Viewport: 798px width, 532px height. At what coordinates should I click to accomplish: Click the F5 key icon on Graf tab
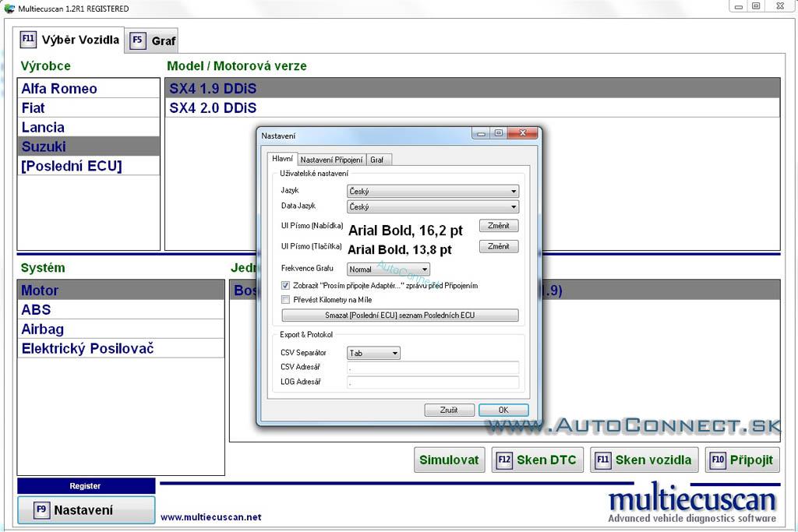point(137,41)
